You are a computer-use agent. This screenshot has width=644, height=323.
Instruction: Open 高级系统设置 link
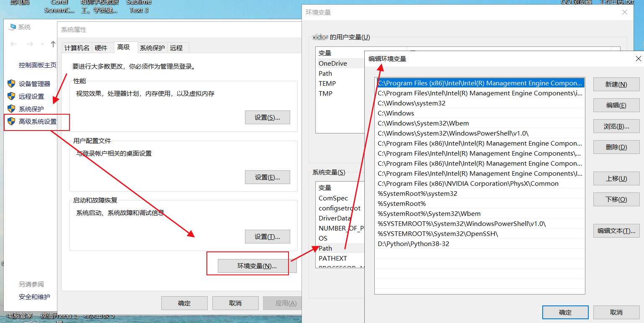(38, 122)
